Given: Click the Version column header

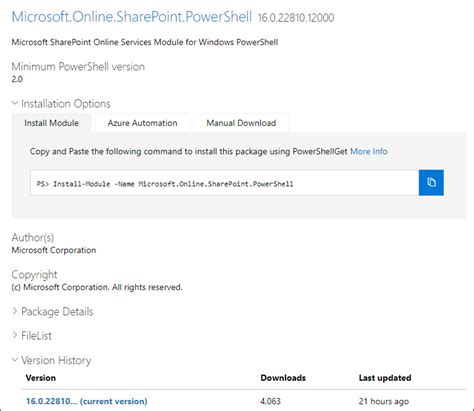Looking at the screenshot, I should 41,378.
